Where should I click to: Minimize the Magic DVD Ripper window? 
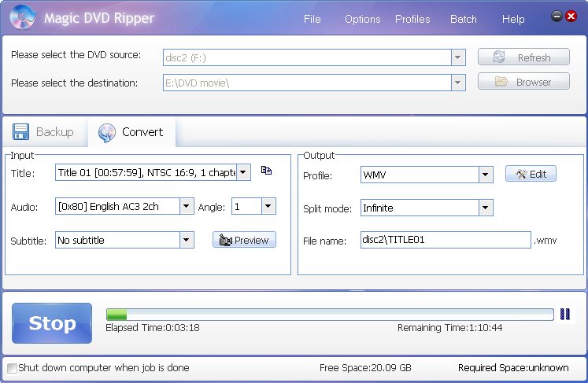557,16
